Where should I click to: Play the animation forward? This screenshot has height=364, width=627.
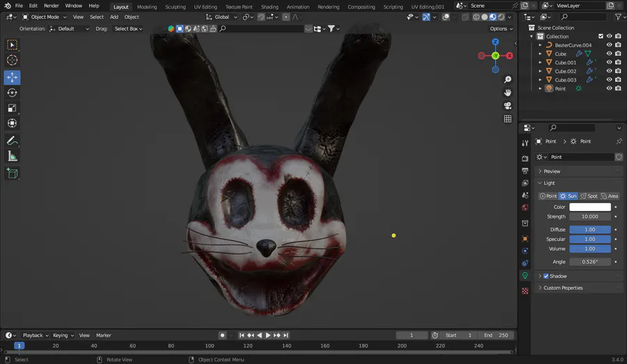268,335
